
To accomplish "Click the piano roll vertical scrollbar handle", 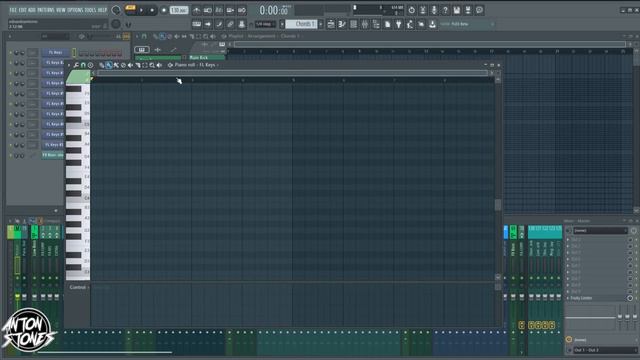I will (498, 205).
